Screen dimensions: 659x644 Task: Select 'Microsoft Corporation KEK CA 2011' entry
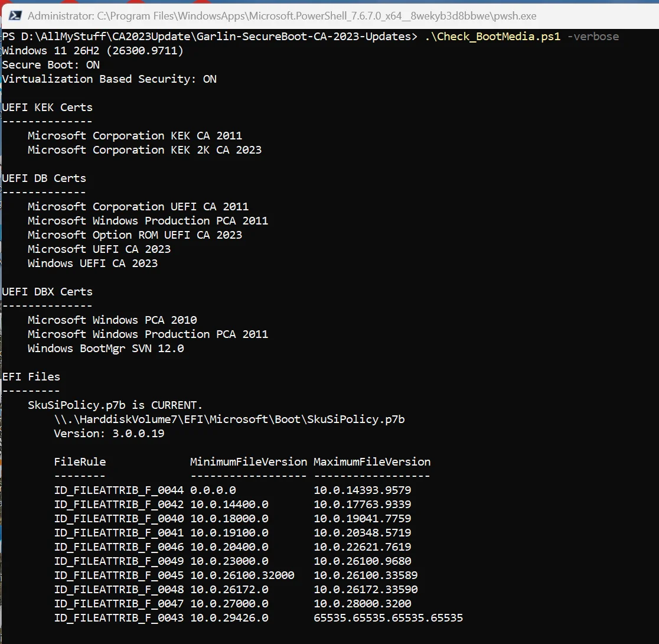click(x=135, y=136)
